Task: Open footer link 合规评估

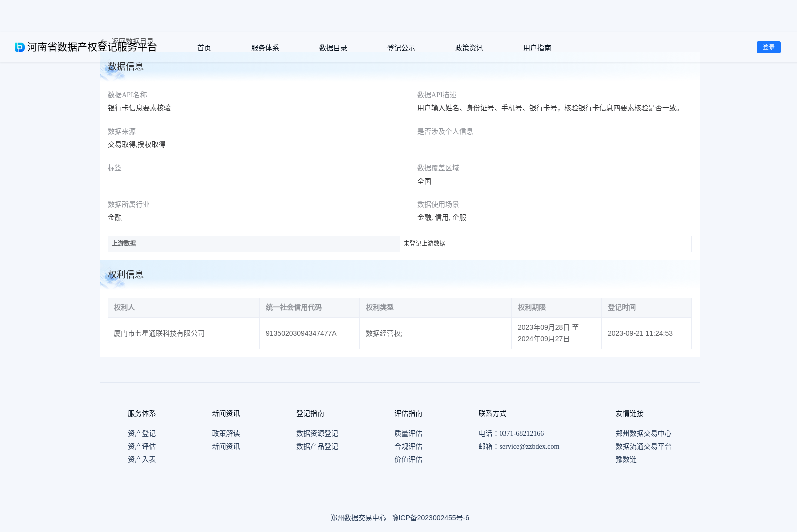Action: [x=408, y=446]
